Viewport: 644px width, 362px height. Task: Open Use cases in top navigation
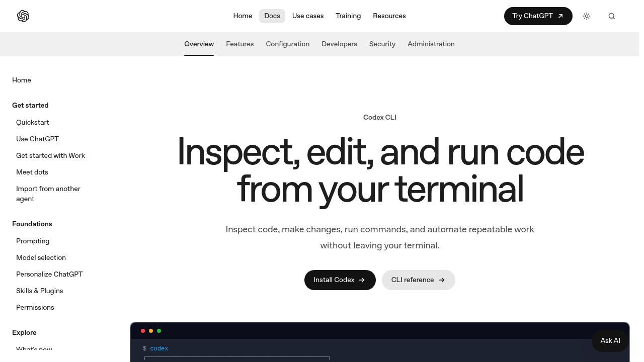(308, 16)
